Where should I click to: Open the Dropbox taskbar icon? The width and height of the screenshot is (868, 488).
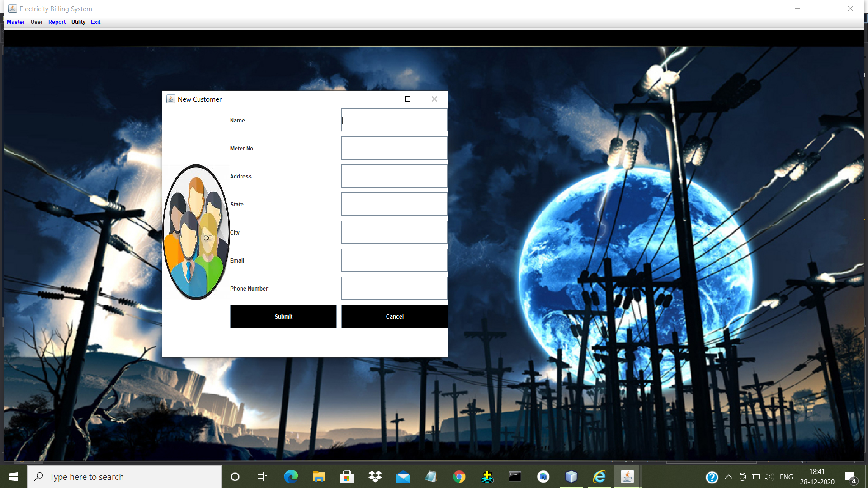[375, 476]
